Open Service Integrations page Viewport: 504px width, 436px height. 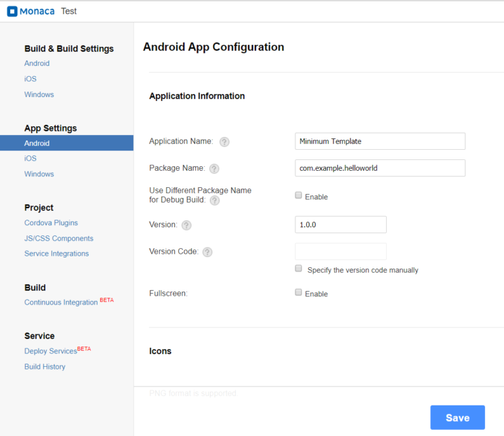pyautogui.click(x=57, y=254)
